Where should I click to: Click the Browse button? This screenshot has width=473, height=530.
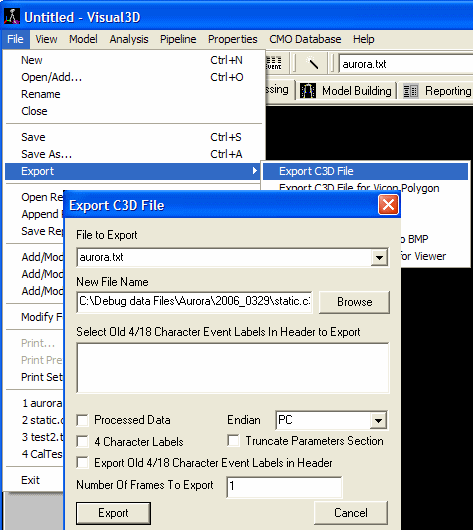354,302
